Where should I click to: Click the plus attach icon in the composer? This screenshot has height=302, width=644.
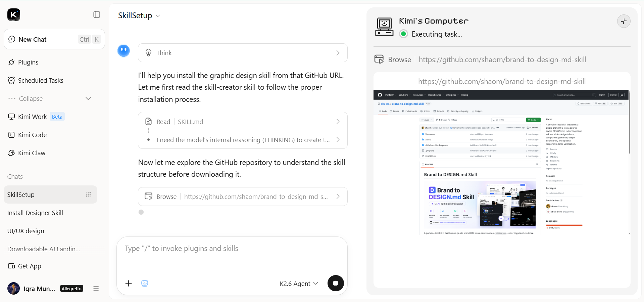coord(129,284)
